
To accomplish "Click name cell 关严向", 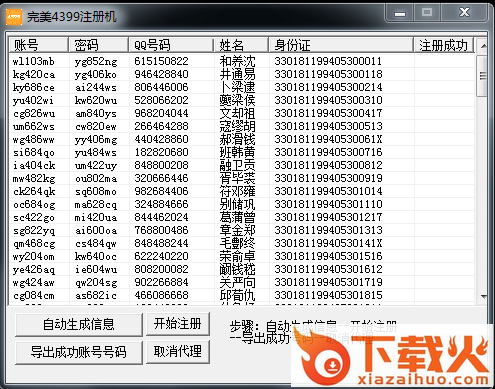I will pos(237,282).
